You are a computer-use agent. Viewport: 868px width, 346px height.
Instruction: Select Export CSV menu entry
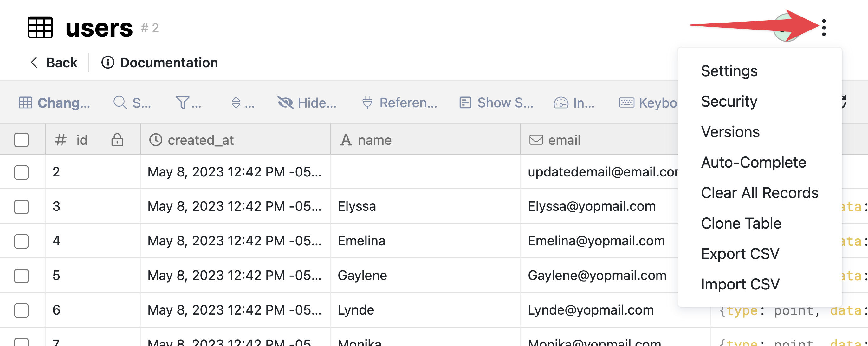click(740, 254)
